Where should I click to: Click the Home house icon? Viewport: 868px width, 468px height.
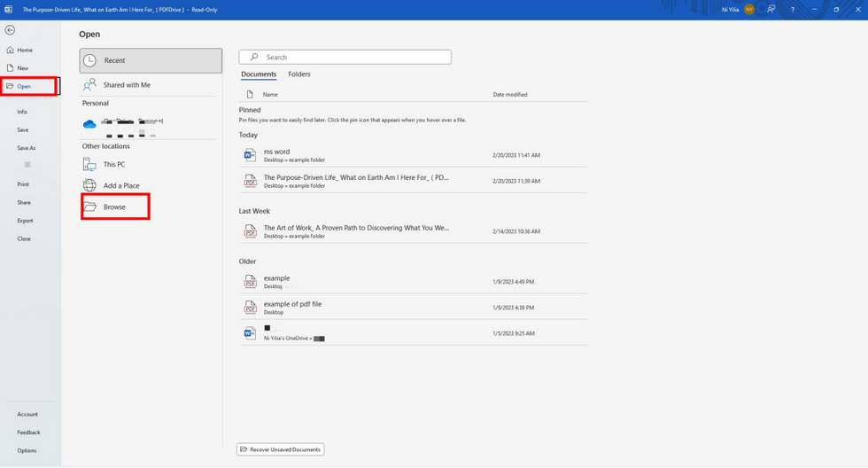point(10,50)
